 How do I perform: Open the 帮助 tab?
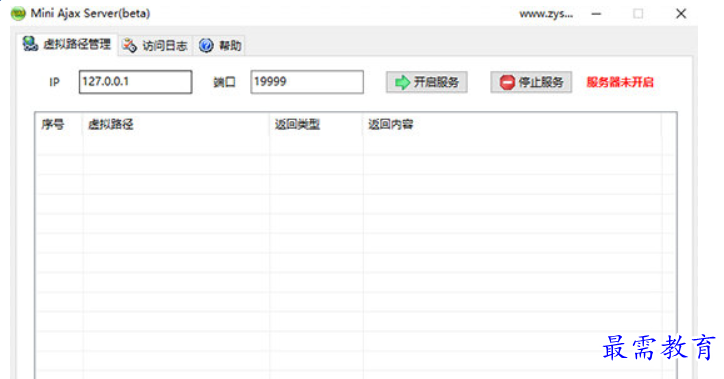(x=220, y=45)
